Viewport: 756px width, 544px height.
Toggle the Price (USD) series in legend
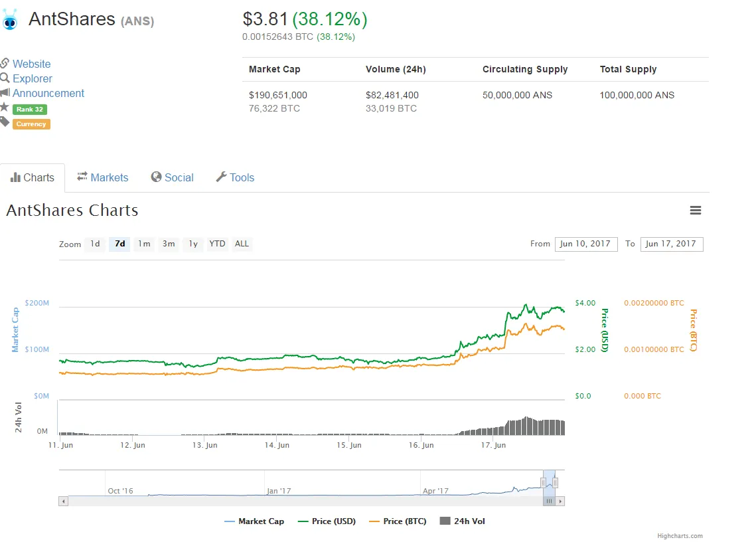point(327,521)
